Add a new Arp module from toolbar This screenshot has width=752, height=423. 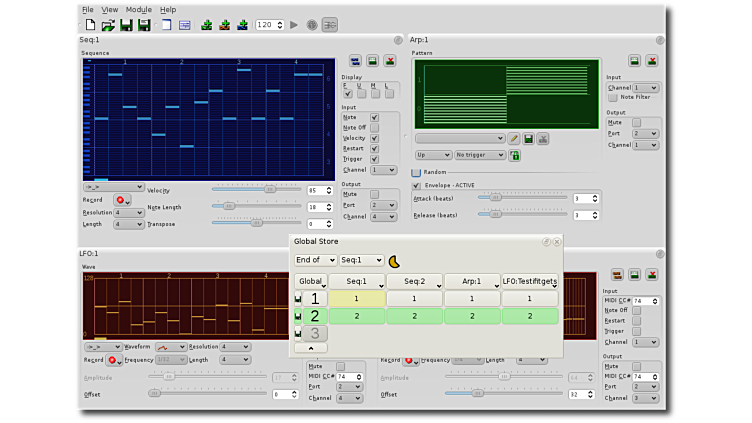point(206,24)
